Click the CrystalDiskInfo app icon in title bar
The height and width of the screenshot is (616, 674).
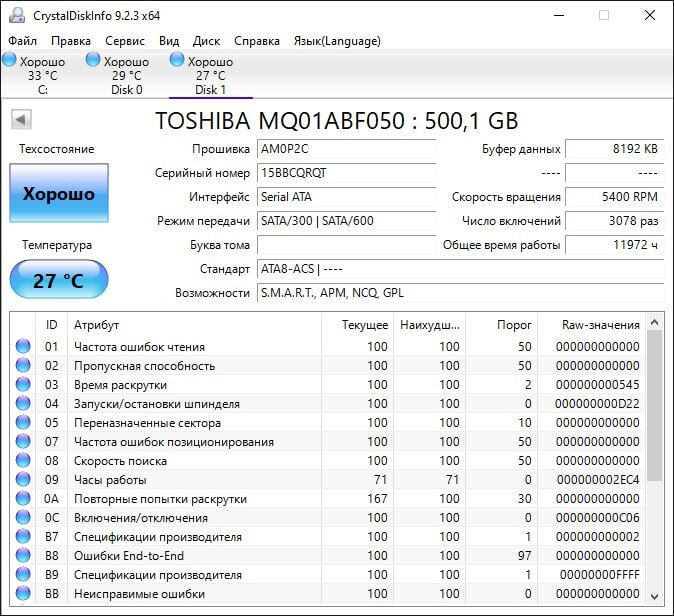point(15,15)
